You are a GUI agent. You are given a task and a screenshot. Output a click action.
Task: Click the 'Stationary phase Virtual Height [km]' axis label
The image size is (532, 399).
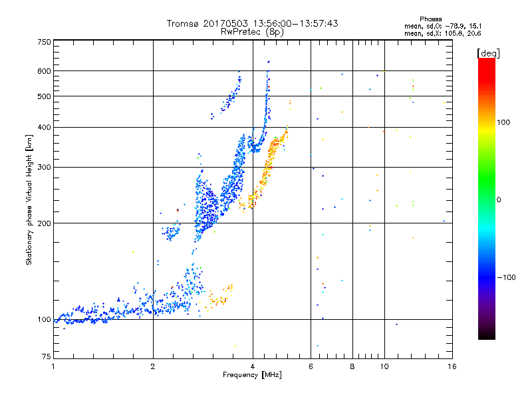click(x=29, y=199)
